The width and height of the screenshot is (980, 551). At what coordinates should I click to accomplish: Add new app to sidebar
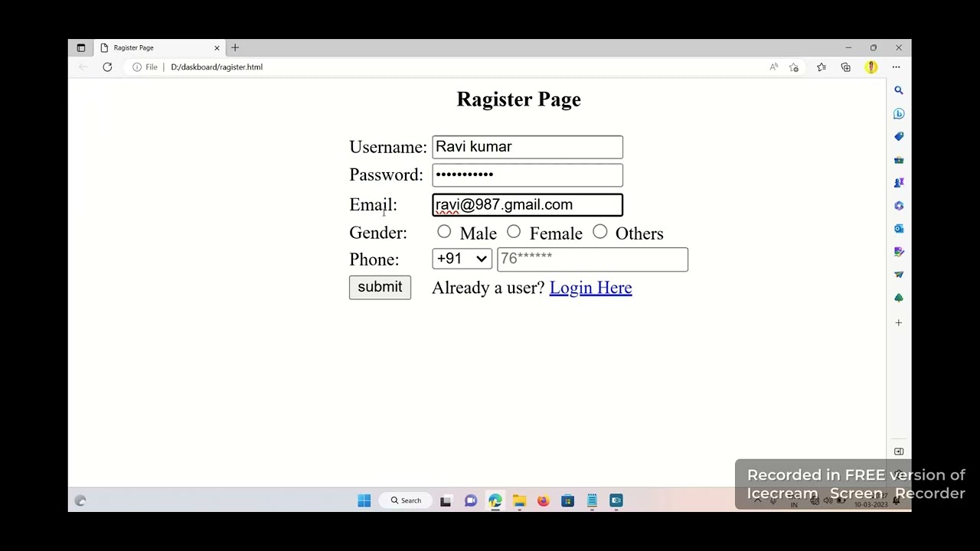coord(899,322)
